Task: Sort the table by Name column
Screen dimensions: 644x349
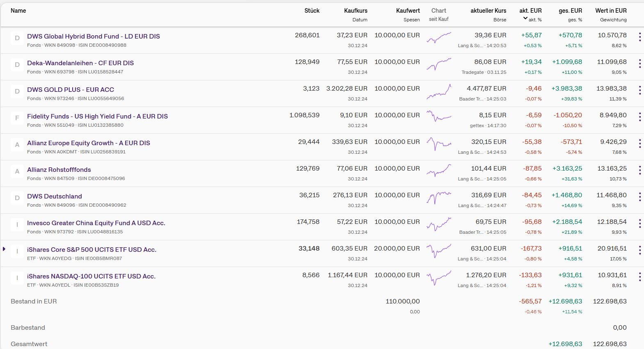Action: (18, 11)
